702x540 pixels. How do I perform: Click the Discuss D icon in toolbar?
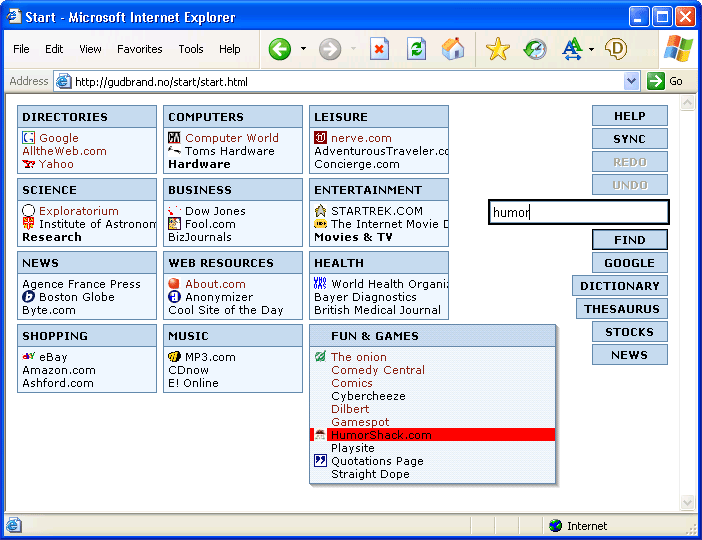point(616,49)
